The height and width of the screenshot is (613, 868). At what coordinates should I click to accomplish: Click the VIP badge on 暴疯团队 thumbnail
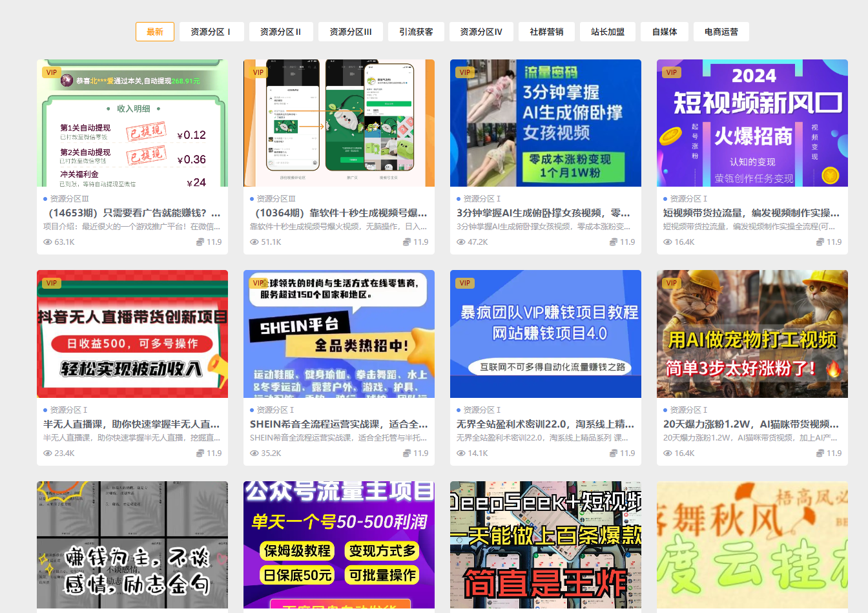465,283
